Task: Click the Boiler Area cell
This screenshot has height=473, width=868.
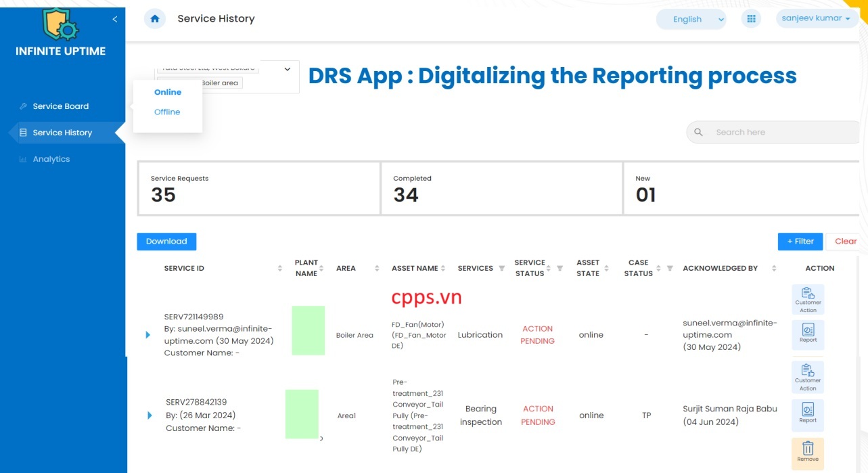Action: click(x=355, y=335)
